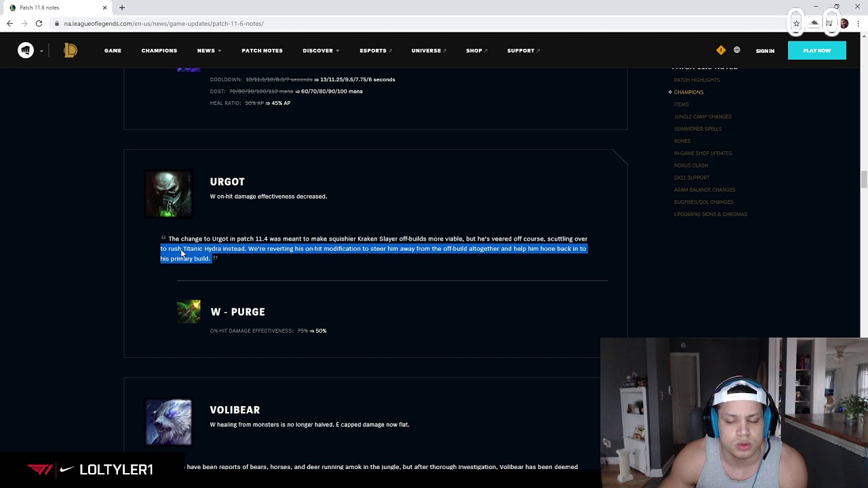The image size is (868, 488).
Task: Click the W - Purge ability icon
Action: [189, 312]
